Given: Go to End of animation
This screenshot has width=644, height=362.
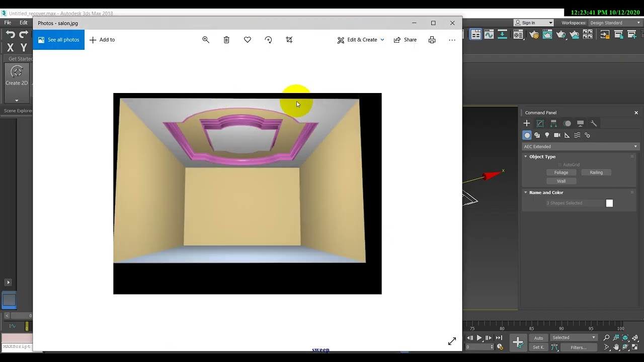Looking at the screenshot, I should click(x=499, y=338).
